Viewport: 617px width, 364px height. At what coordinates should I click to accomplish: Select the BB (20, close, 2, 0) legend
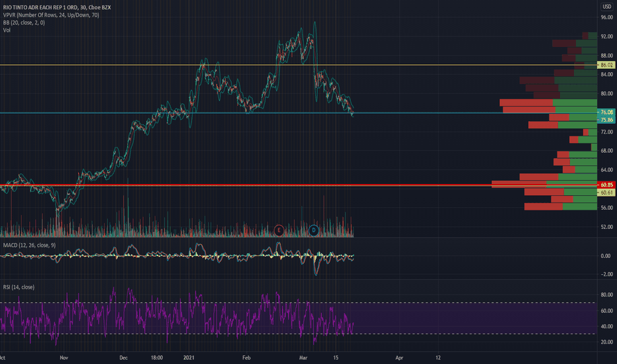click(24, 23)
